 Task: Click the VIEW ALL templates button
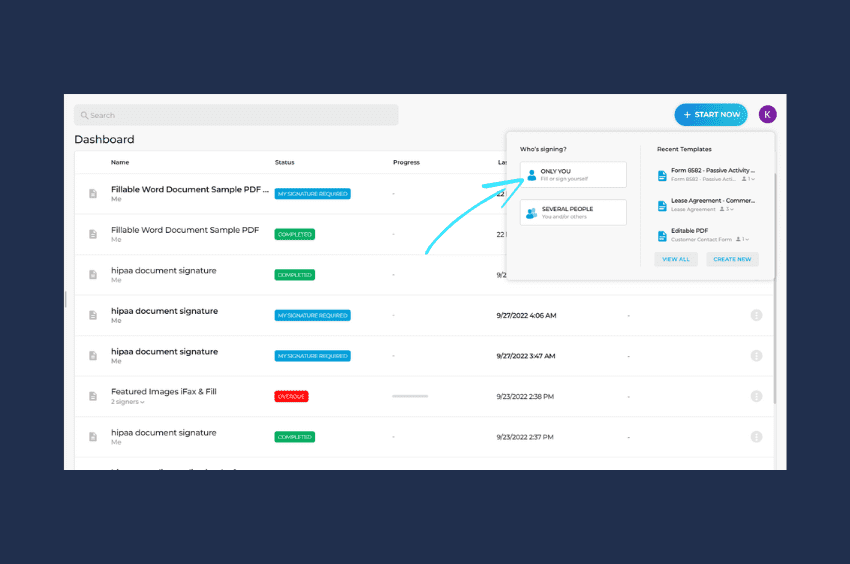point(675,259)
